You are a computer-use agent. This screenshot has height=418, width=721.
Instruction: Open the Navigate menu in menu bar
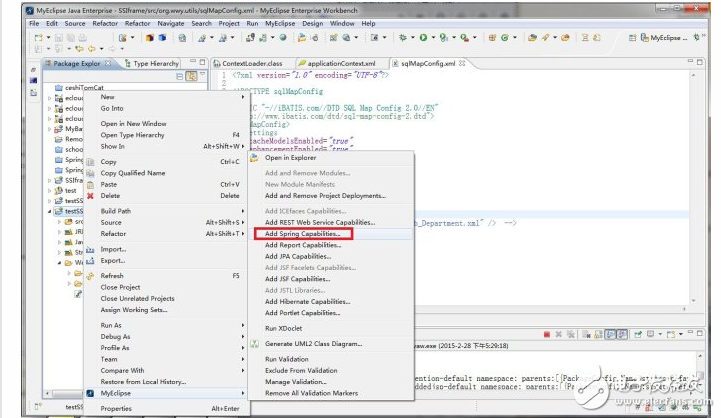(x=171, y=23)
